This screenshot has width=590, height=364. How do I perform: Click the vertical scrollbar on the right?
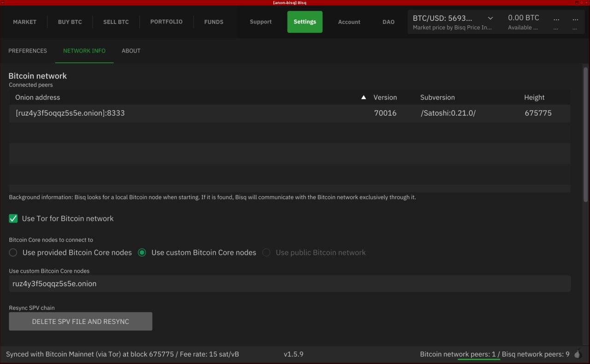pyautogui.click(x=586, y=135)
